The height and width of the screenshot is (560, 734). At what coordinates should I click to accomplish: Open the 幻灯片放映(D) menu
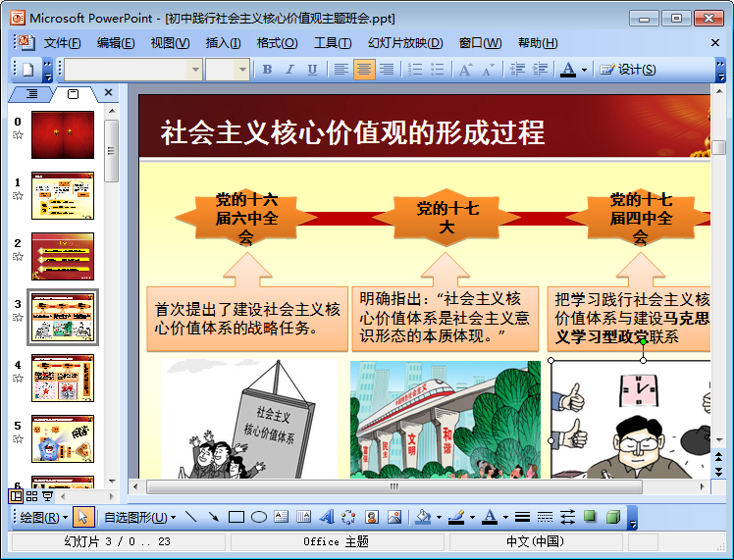pos(405,43)
